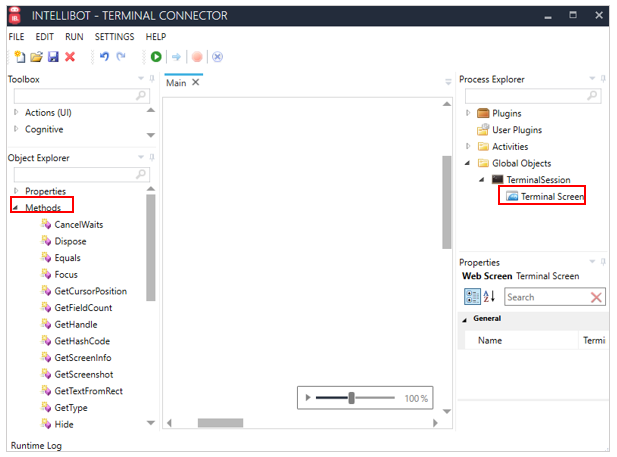Collapse the General properties section
This screenshot has width=617, height=457.
[465, 319]
